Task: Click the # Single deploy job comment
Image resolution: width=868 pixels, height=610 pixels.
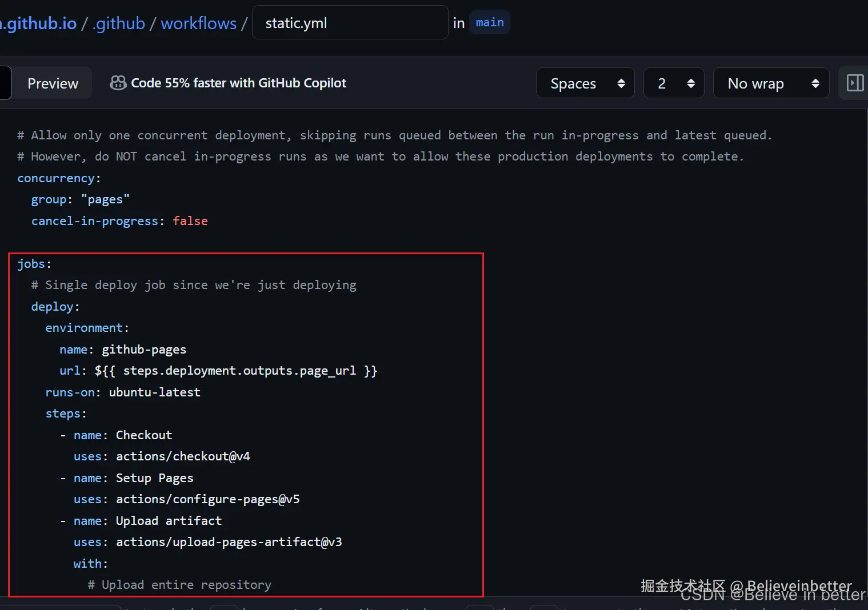Action: [194, 285]
